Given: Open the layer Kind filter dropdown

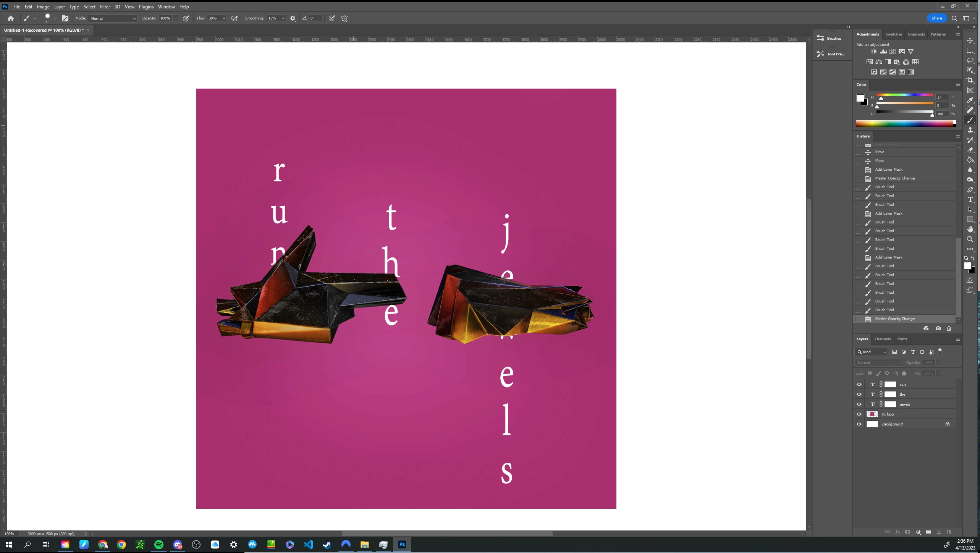Looking at the screenshot, I should tap(872, 352).
